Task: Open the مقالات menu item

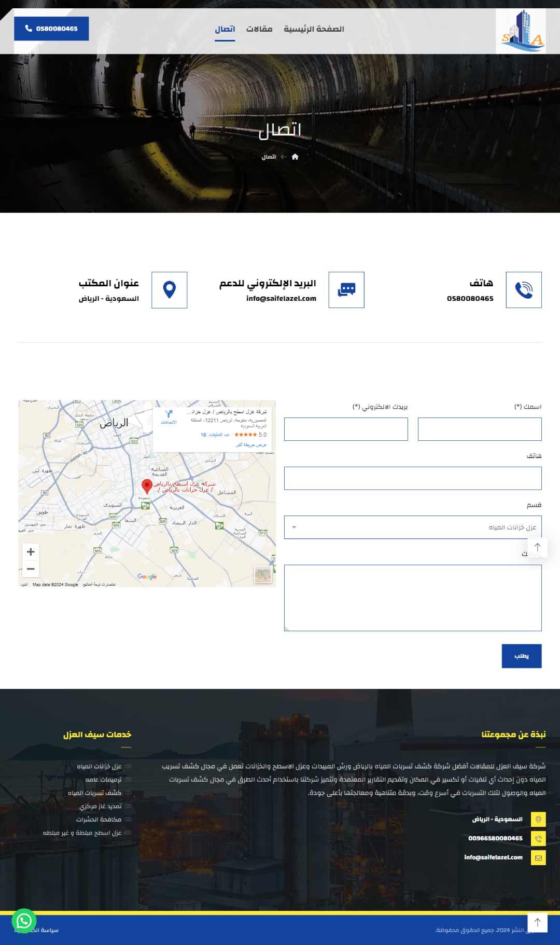Action: coord(259,29)
